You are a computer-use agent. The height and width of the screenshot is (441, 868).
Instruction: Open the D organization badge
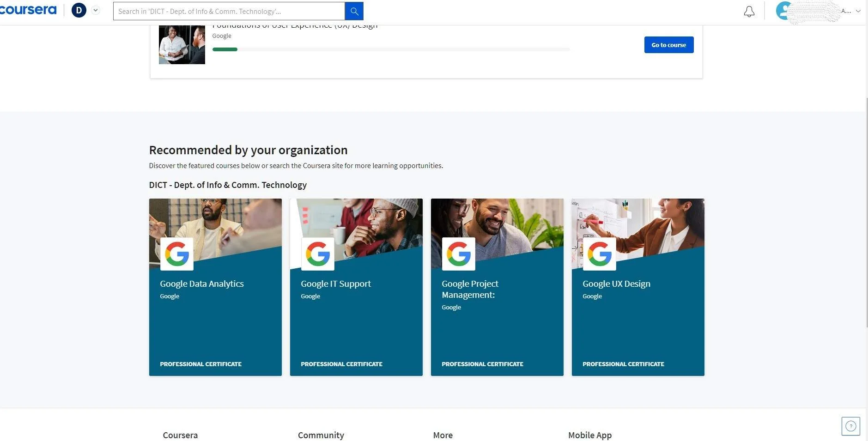79,10
